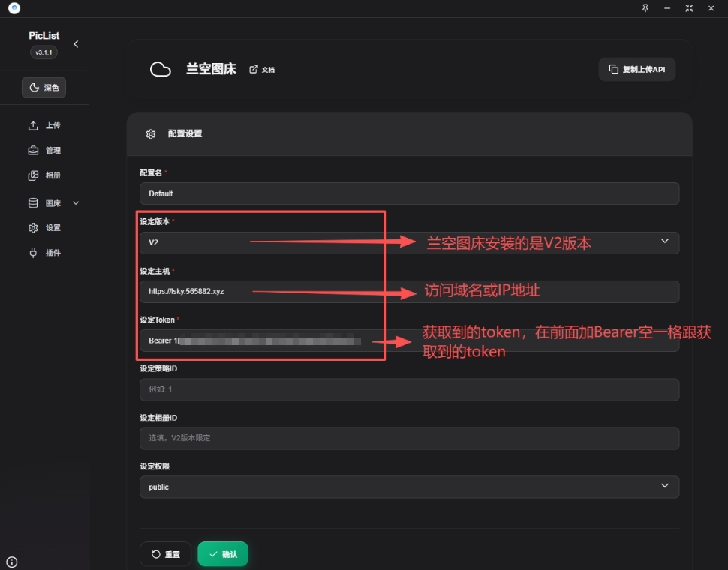Click the 配置设置 section title
The width and height of the screenshot is (728, 570).
185,134
